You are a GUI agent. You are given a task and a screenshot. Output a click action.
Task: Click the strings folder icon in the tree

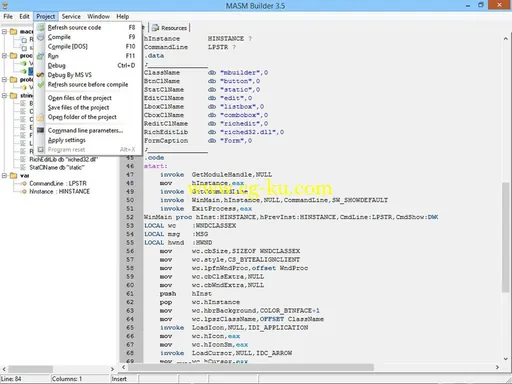coord(13,96)
